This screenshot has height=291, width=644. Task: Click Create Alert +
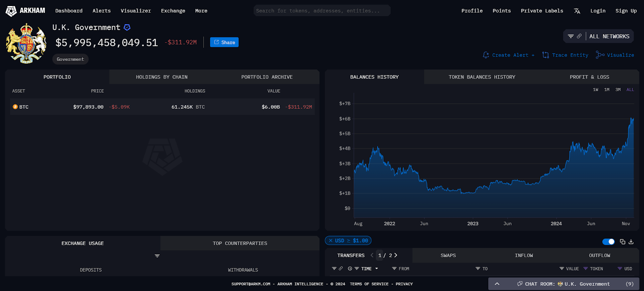[509, 55]
